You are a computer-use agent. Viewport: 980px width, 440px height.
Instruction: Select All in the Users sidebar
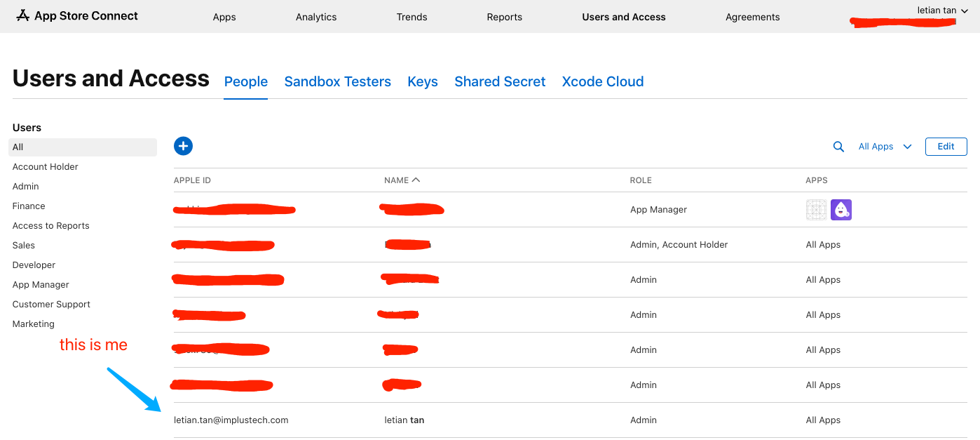(x=83, y=147)
